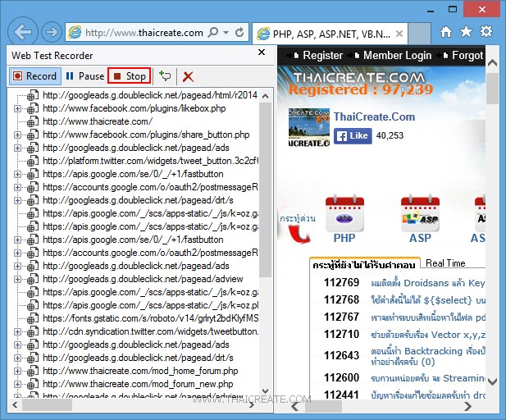The width and height of the screenshot is (506, 420).
Task: Open a new blank tab
Action: [419, 34]
